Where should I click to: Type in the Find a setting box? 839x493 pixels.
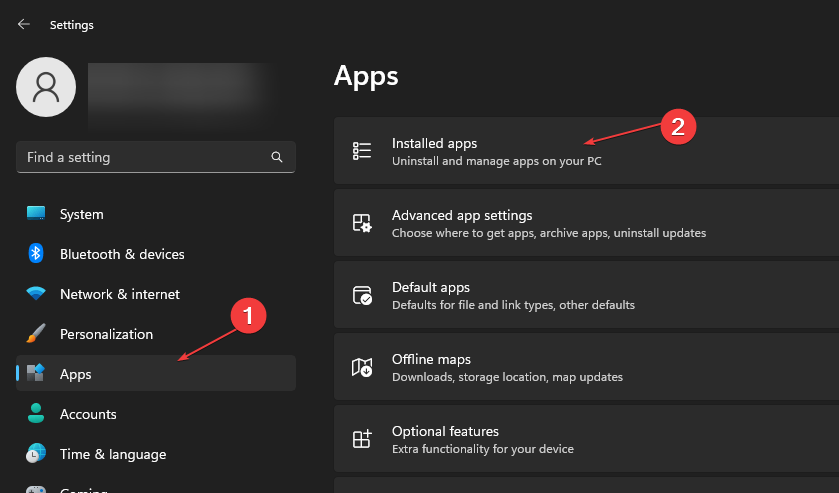click(140, 158)
